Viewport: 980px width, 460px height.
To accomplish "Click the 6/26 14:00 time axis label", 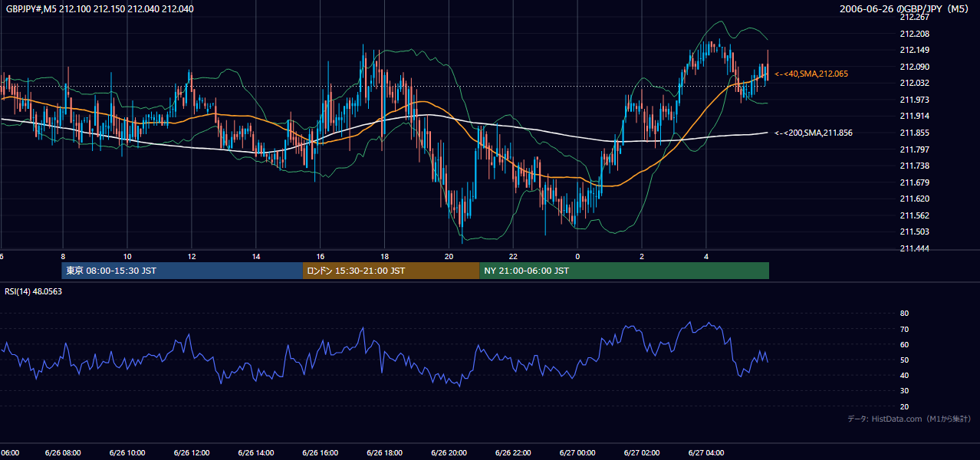I will (x=255, y=453).
